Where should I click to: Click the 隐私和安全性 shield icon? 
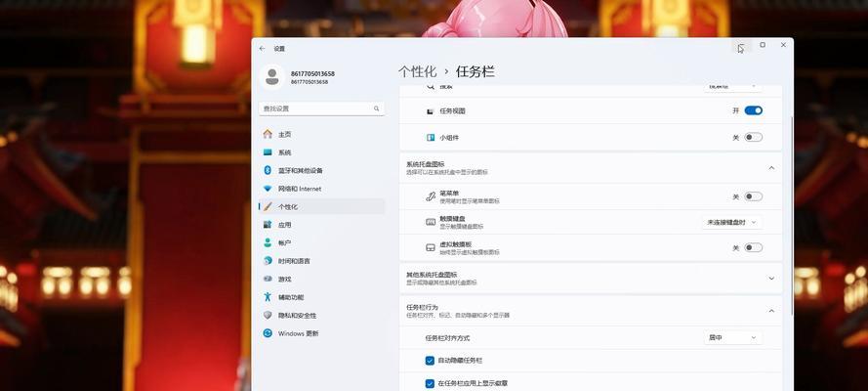[268, 315]
